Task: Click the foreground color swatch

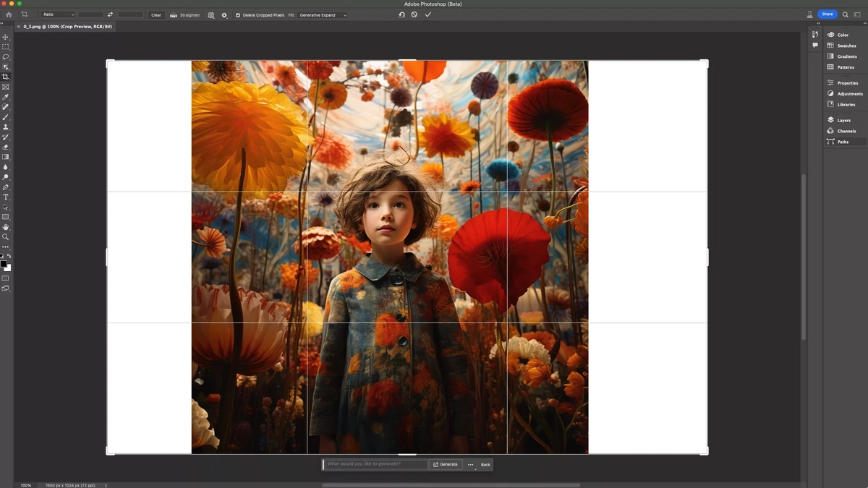Action: coord(4,263)
